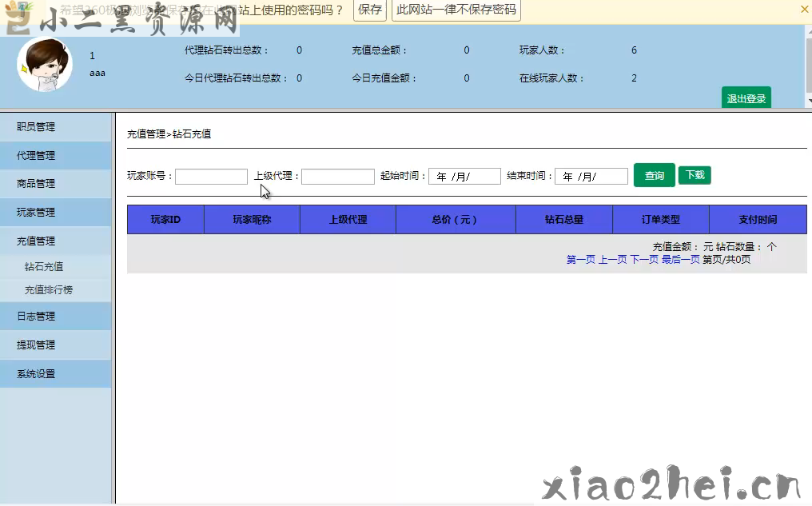Open 商品管理 in the sidebar
812x506 pixels.
56,183
